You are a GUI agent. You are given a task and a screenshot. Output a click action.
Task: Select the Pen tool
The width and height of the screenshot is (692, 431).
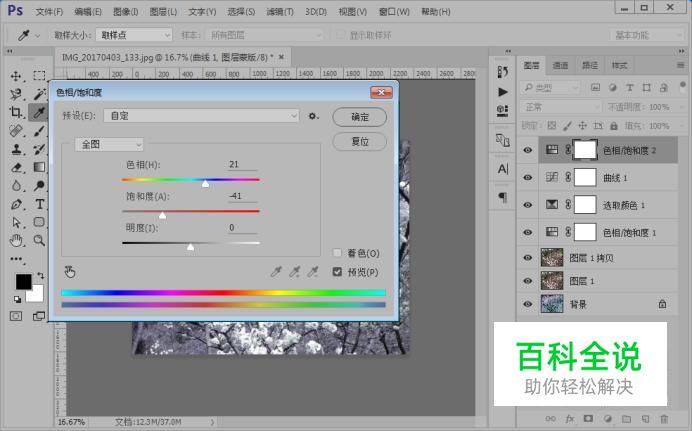pos(16,204)
